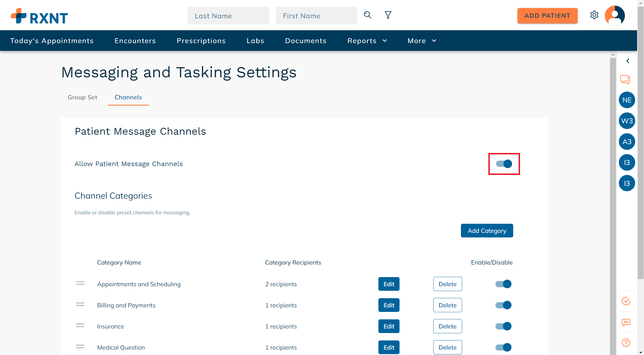Grab the drag handle for Insurance row

tap(80, 326)
